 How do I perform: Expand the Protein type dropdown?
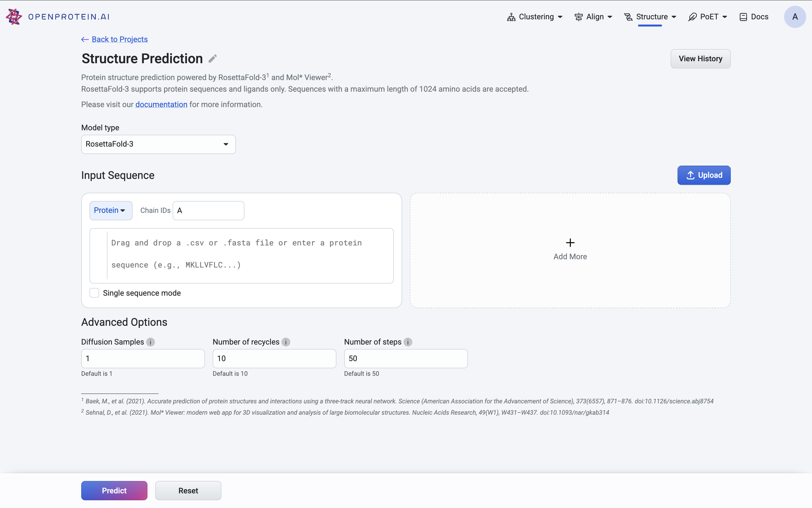point(110,211)
